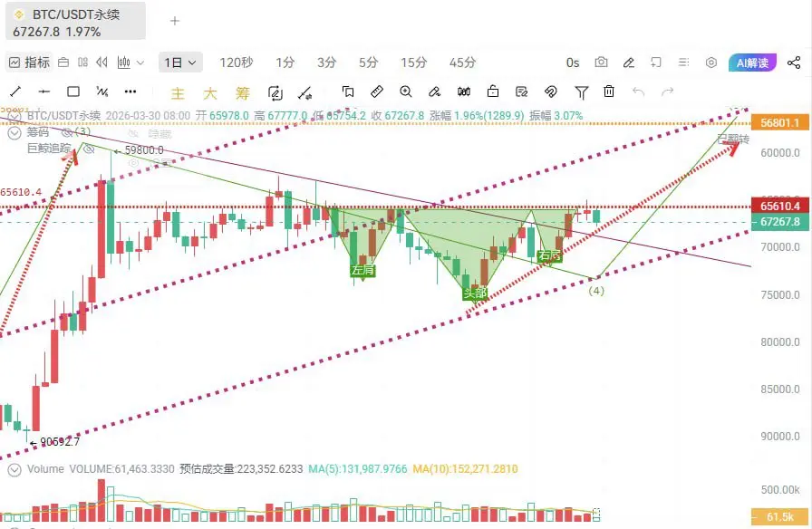
Task: Click the undo arrow
Action: pos(639,92)
